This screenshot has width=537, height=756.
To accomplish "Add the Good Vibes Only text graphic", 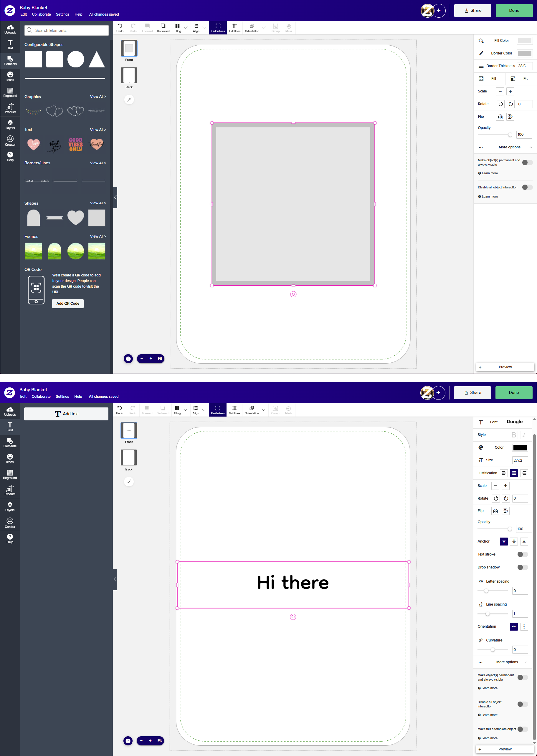I will click(76, 144).
